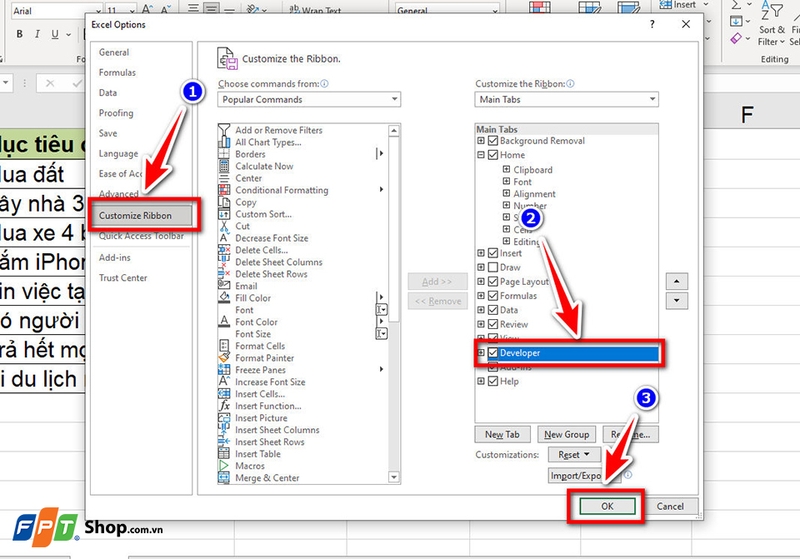Toggle the Insert tab checkbox
This screenshot has width=800, height=559.
[493, 253]
